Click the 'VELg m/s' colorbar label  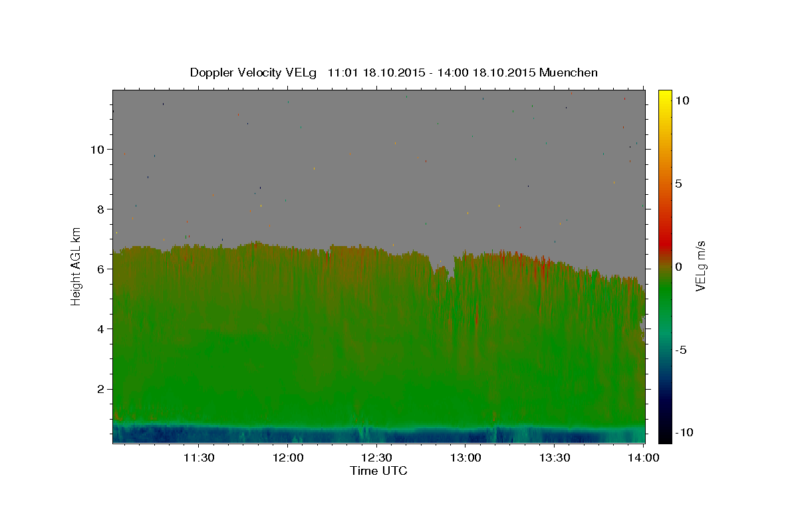click(x=700, y=267)
